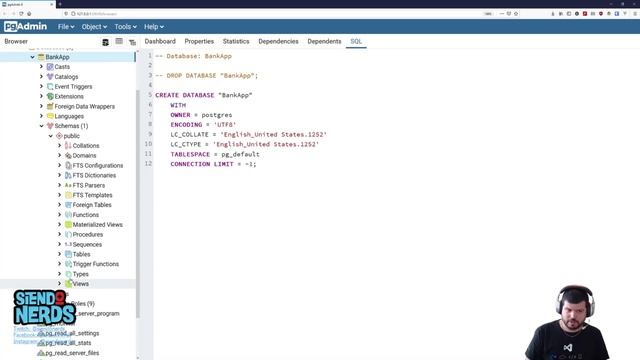Image resolution: width=640 pixels, height=360 pixels.
Task: Open the File menu
Action: 66,27
